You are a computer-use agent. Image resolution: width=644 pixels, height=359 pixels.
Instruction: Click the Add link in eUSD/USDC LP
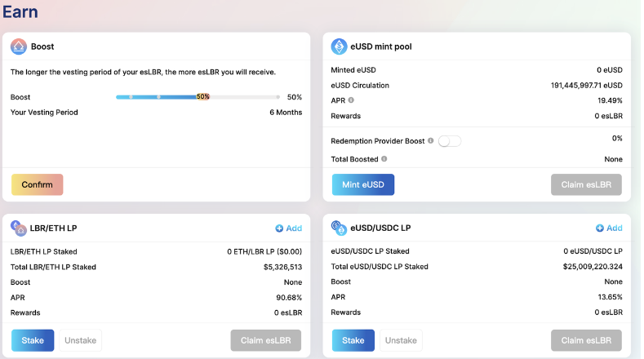coord(615,228)
